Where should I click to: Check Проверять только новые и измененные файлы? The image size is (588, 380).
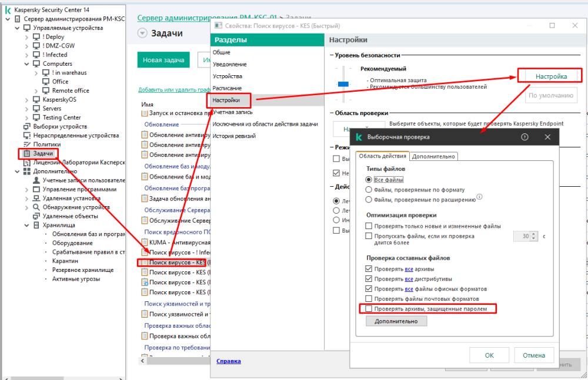click(x=369, y=226)
